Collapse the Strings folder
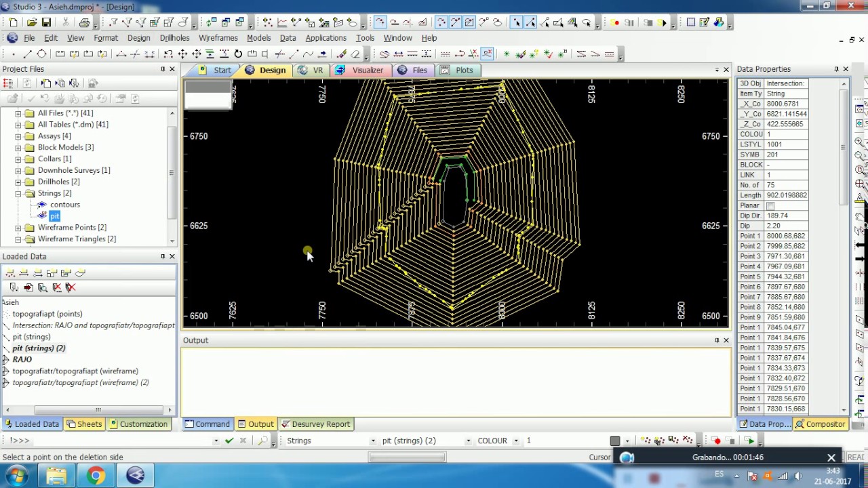The width and height of the screenshot is (868, 488). (18, 194)
